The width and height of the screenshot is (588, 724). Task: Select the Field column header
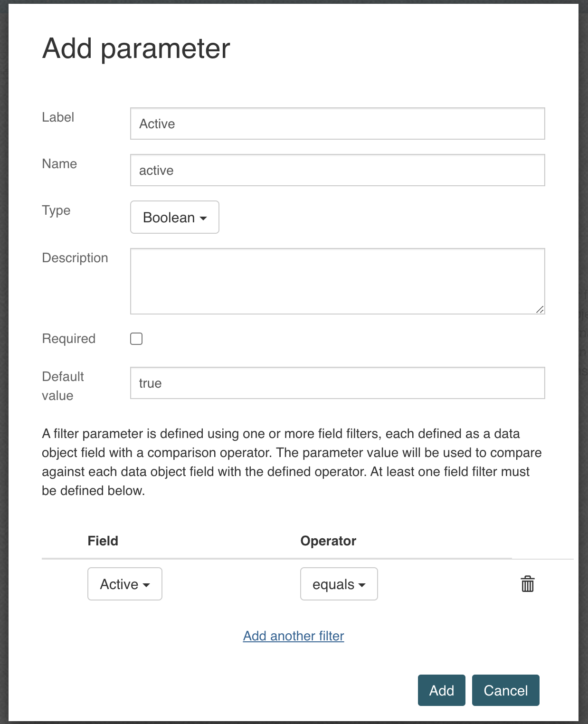pos(103,541)
